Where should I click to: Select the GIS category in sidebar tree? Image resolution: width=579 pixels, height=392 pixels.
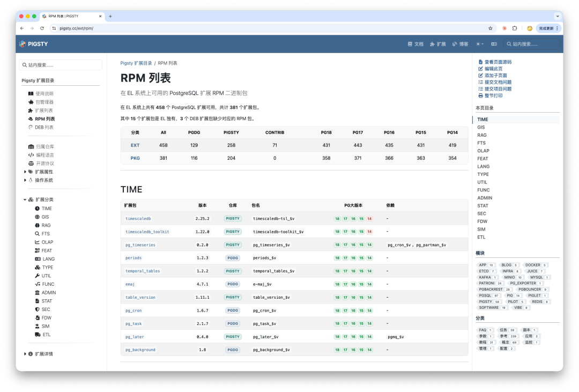pyautogui.click(x=42, y=217)
